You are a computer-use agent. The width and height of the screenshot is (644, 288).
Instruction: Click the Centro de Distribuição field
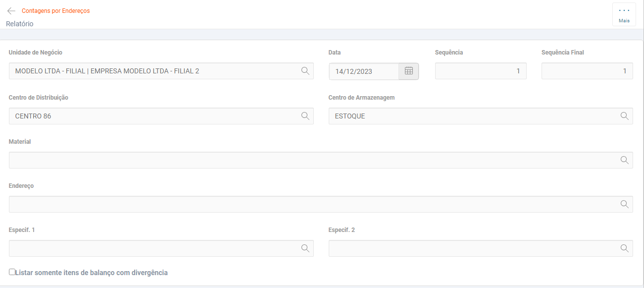pyautogui.click(x=153, y=116)
